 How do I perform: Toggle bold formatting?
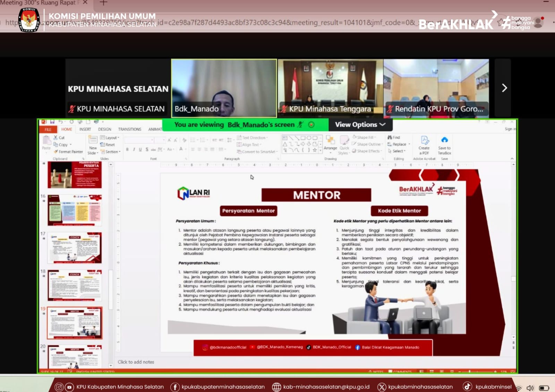pyautogui.click(x=127, y=149)
